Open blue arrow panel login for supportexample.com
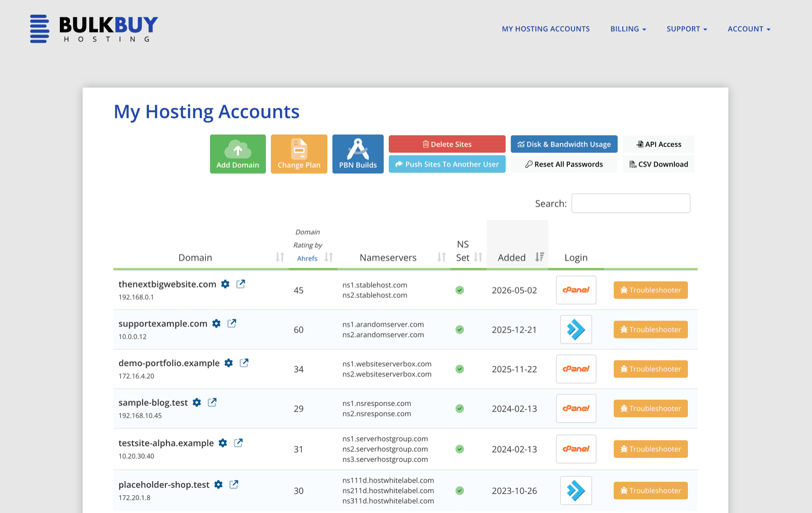This screenshot has width=812, height=513. [x=576, y=330]
